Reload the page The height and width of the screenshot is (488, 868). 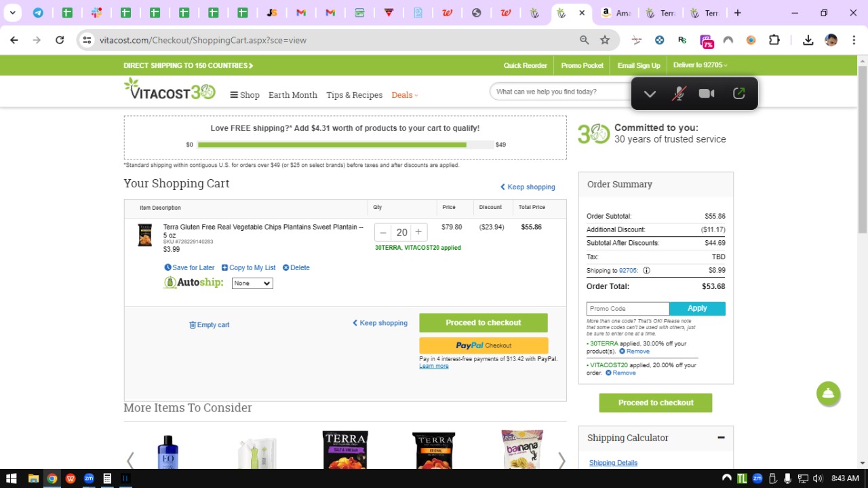60,40
